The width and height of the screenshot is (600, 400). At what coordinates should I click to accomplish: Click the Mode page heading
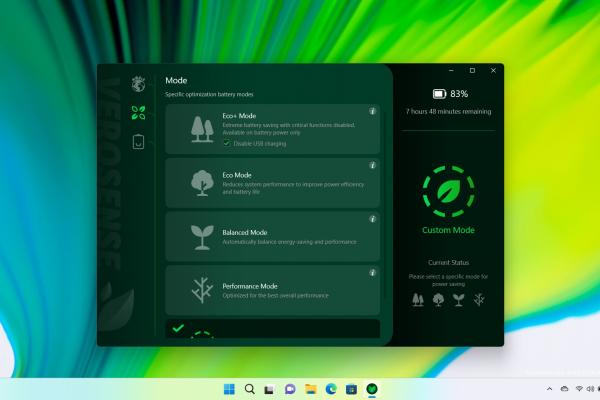coord(176,80)
